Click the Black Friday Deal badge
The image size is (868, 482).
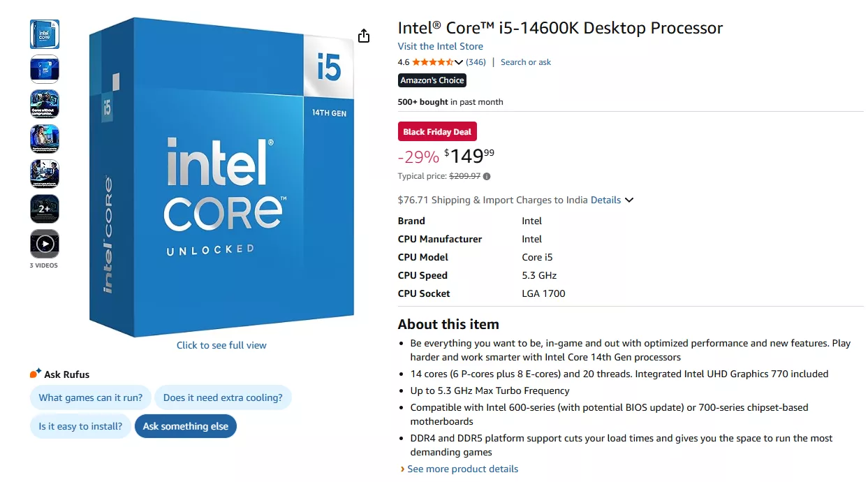(x=437, y=132)
